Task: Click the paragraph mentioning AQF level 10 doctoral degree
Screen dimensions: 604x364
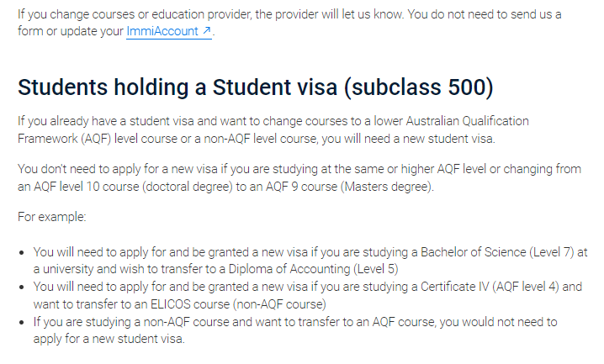Action: (x=299, y=177)
